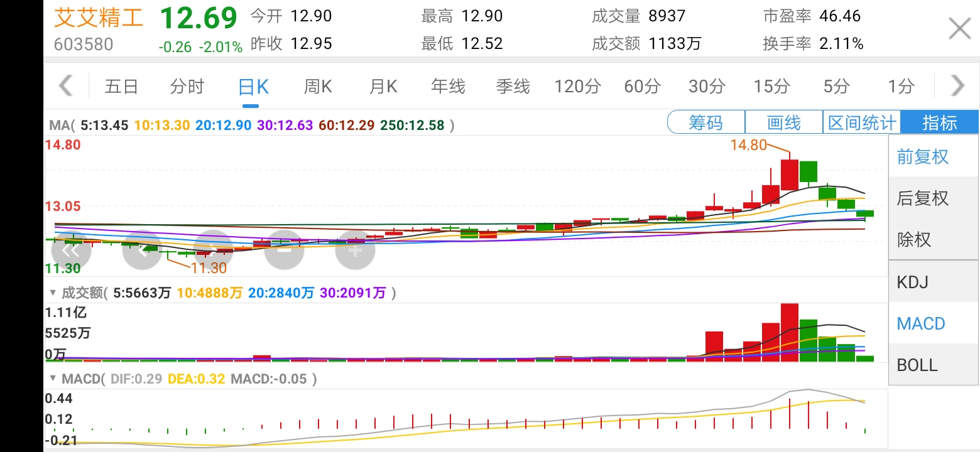Tap the 1.11亿 volume axis label
Viewport: 980px width, 452px height.
click(x=65, y=312)
